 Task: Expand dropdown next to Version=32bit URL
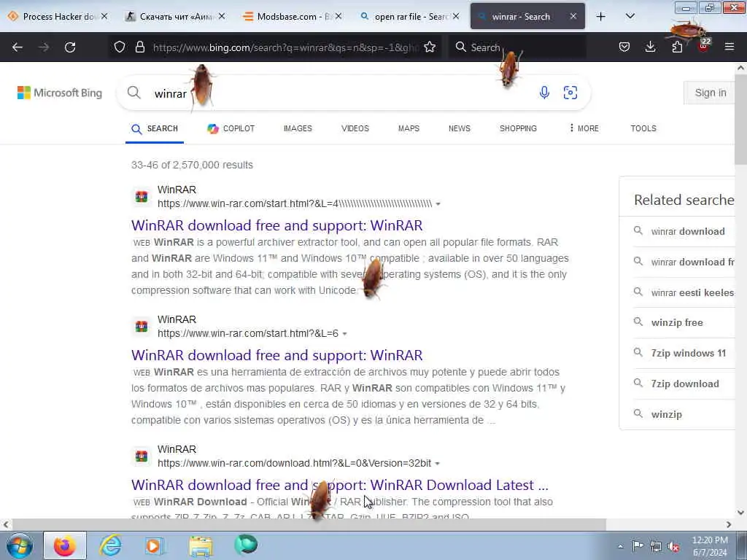438,463
